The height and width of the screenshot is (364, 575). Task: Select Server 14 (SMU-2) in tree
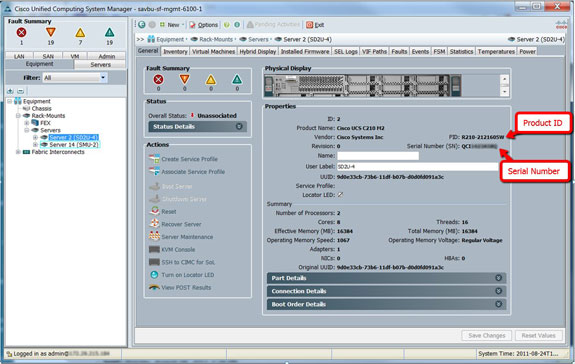coord(74,145)
